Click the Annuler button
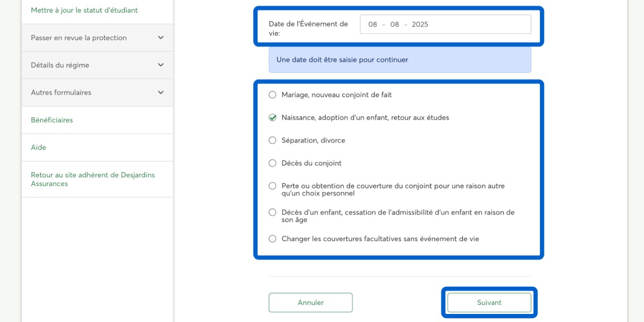Image resolution: width=644 pixels, height=322 pixels. (310, 302)
